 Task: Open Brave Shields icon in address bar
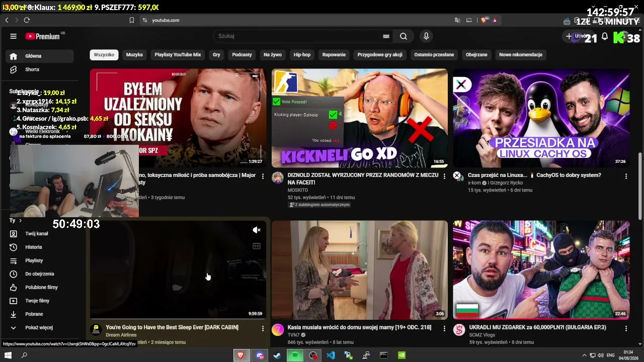coord(484,20)
